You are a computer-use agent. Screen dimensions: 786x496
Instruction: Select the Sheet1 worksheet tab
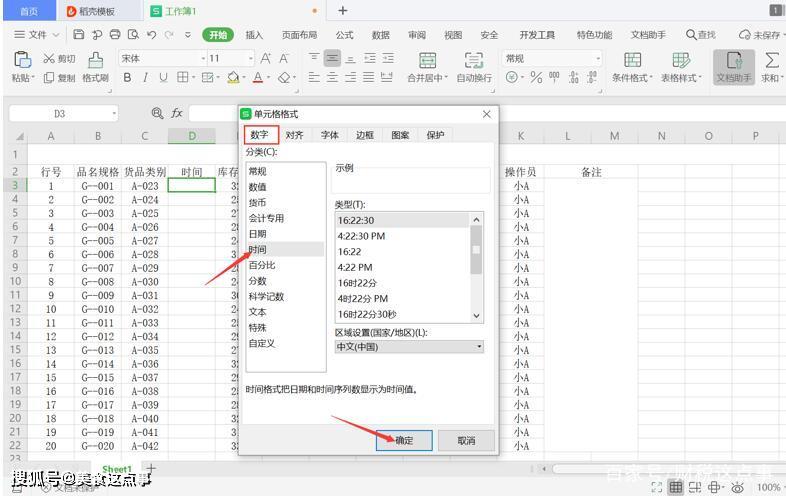click(117, 469)
